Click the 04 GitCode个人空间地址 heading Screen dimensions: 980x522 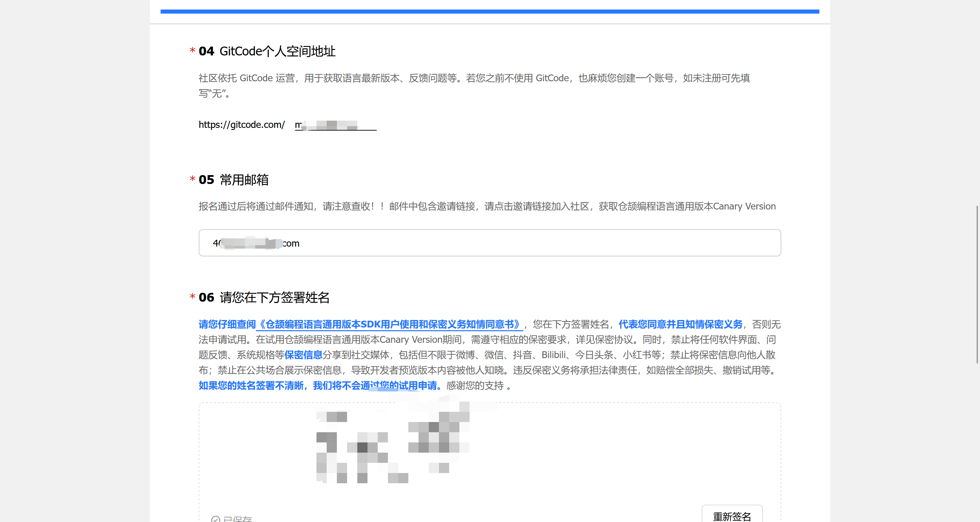click(267, 51)
